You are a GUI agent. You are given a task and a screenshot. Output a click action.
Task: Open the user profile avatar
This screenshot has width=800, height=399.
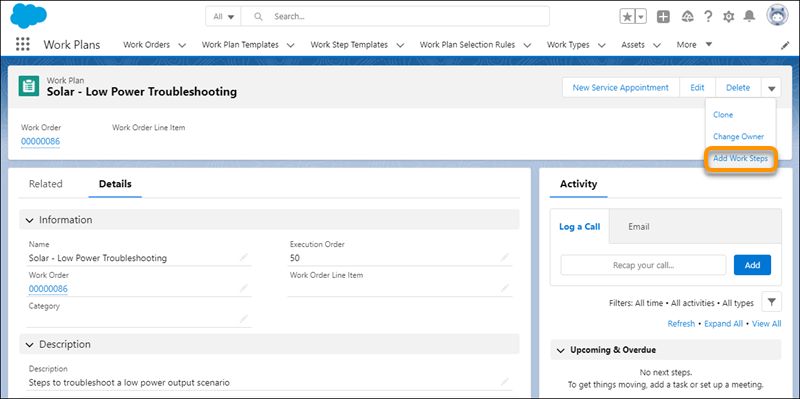[778, 16]
